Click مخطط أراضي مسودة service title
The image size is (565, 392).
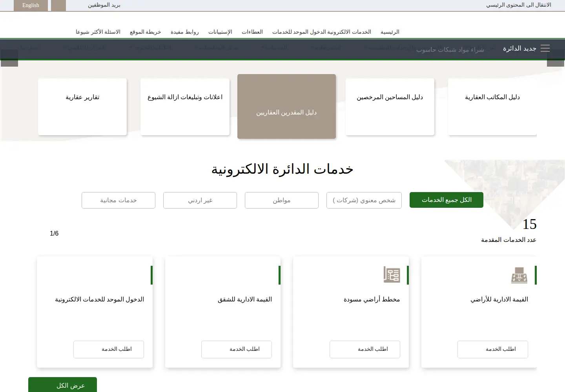pos(372,299)
